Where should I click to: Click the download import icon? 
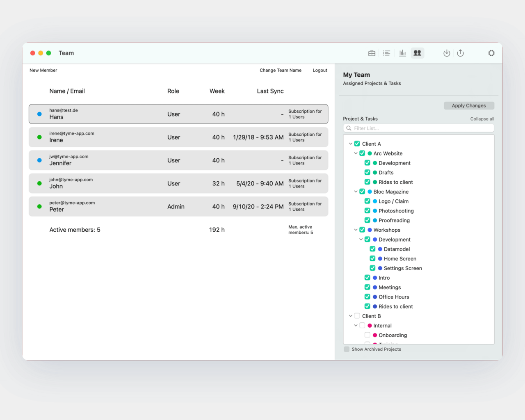coord(447,53)
